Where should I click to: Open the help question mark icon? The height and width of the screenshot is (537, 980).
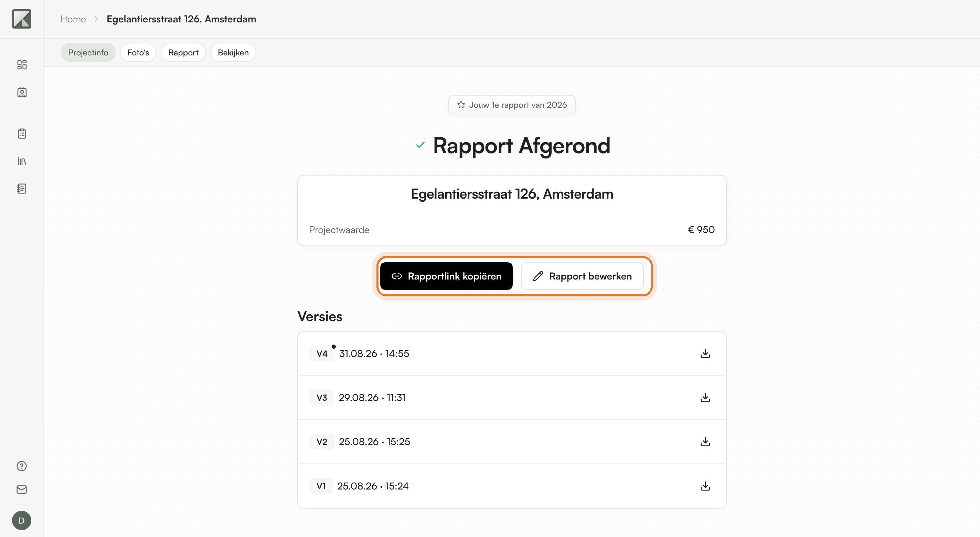tap(22, 466)
